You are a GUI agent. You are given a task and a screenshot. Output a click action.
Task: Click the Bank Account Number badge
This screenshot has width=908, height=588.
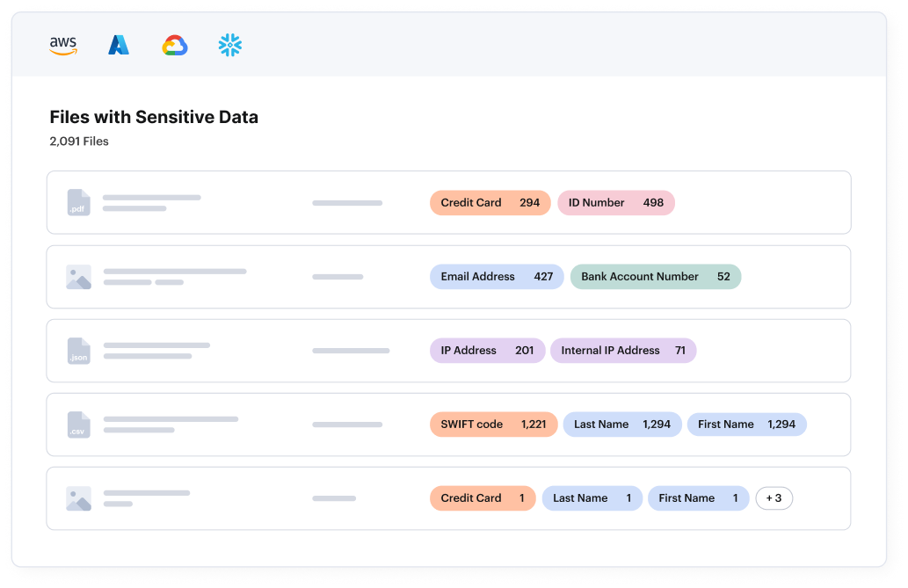(655, 277)
